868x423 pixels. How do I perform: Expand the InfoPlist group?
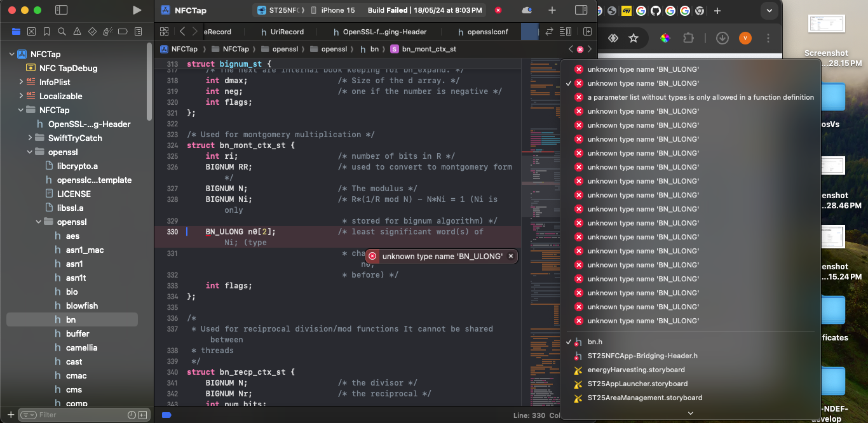pos(20,81)
